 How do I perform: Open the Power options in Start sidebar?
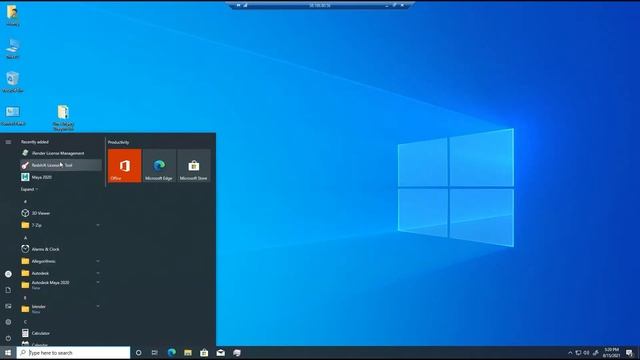(x=8, y=338)
